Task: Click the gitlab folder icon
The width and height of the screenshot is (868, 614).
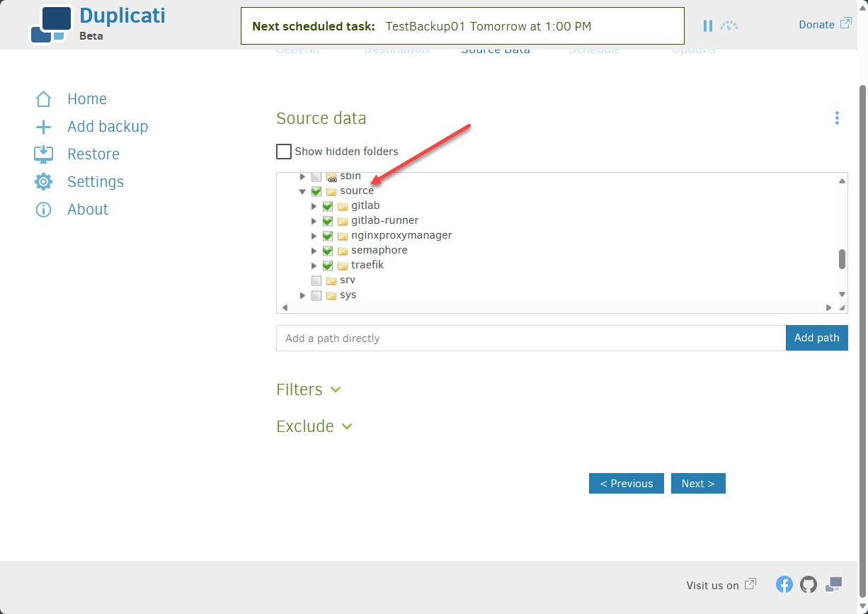Action: click(343, 206)
